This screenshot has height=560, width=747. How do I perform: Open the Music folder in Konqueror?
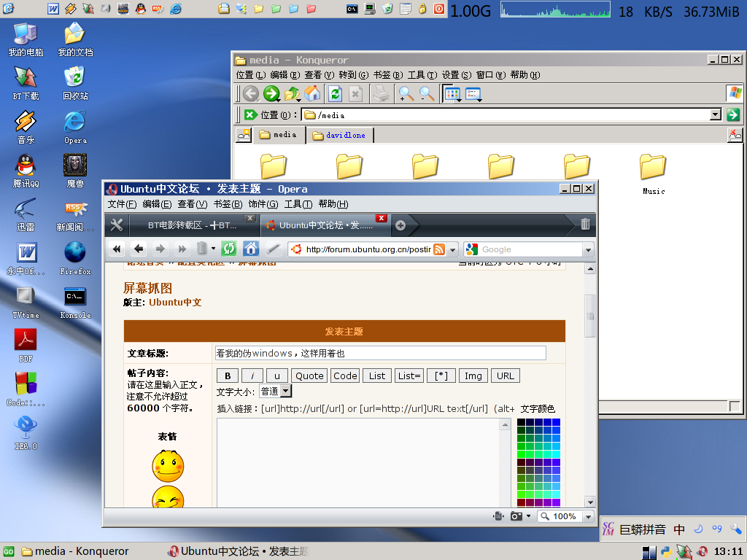pos(653,174)
